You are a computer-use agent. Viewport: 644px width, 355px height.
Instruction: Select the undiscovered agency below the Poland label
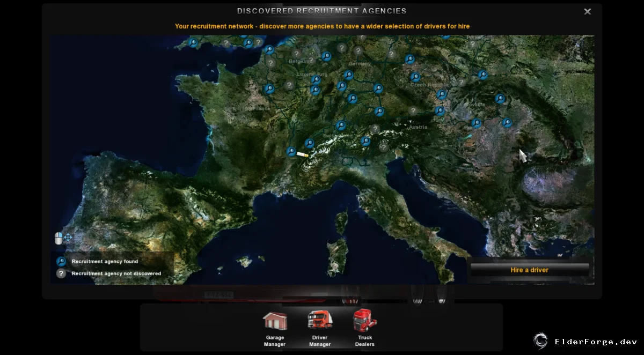(472, 44)
